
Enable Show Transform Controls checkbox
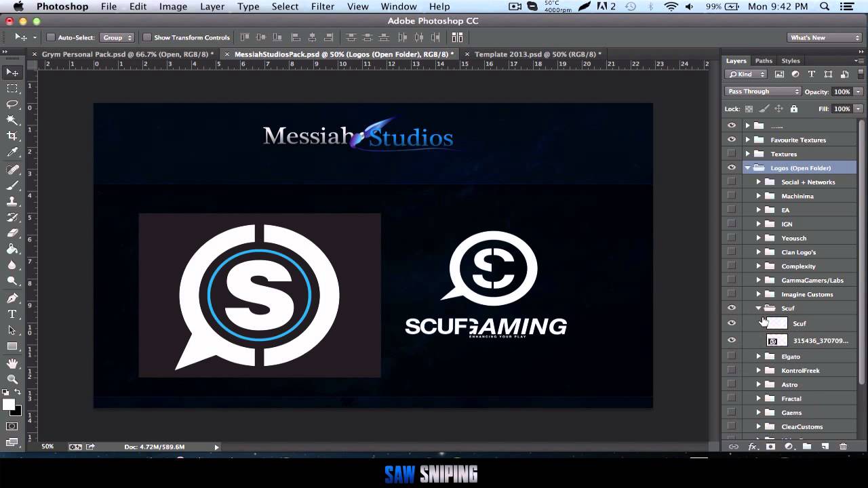point(147,37)
